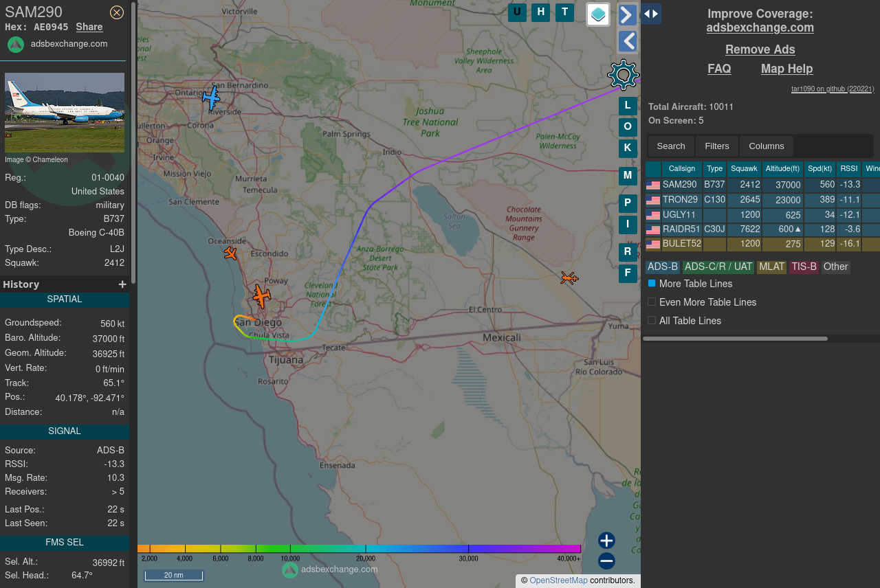Select orange aircraft over Poway
Image resolution: width=880 pixels, height=588 pixels.
tap(261, 296)
